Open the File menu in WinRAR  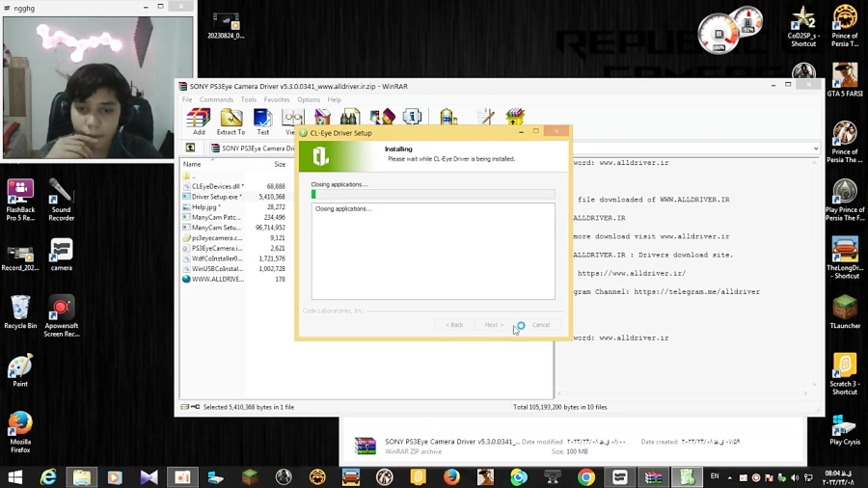[x=187, y=99]
